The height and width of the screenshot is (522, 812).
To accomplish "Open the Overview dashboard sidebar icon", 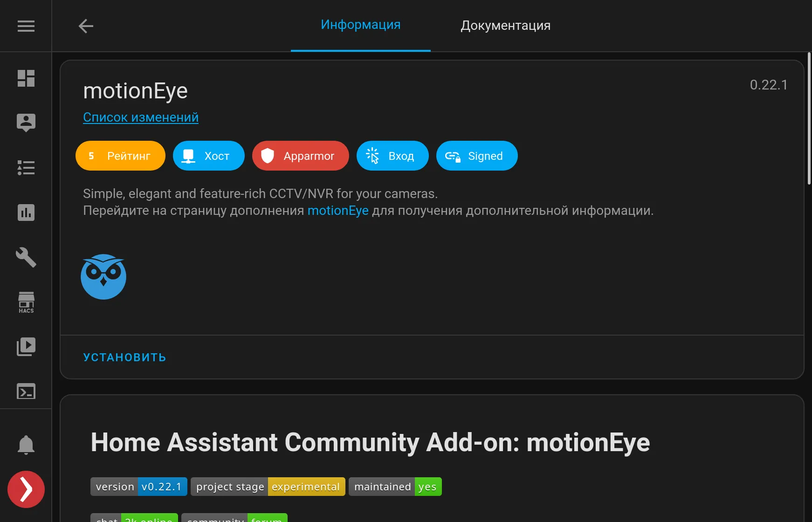I will (x=26, y=78).
